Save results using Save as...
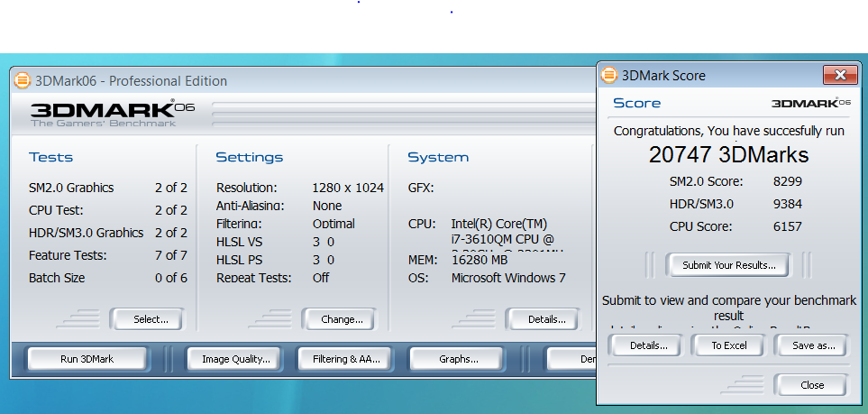 click(811, 345)
